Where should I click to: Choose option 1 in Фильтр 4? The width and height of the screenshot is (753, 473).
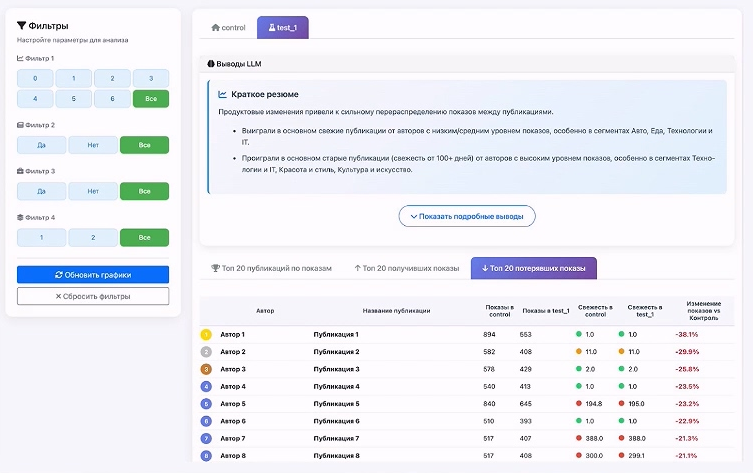point(42,237)
